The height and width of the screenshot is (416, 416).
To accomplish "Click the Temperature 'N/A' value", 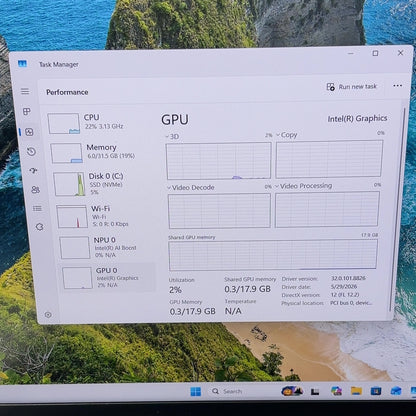I will tap(233, 311).
